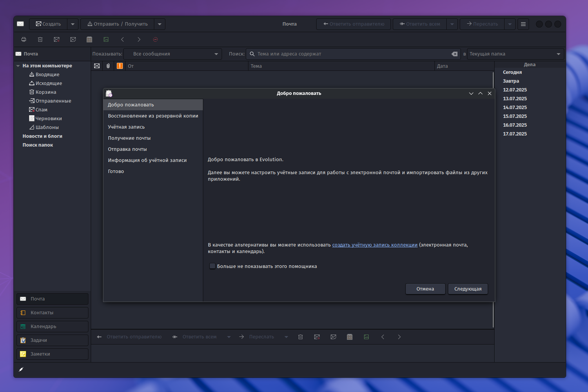
Task: Click inside the search input field
Action: point(353,54)
